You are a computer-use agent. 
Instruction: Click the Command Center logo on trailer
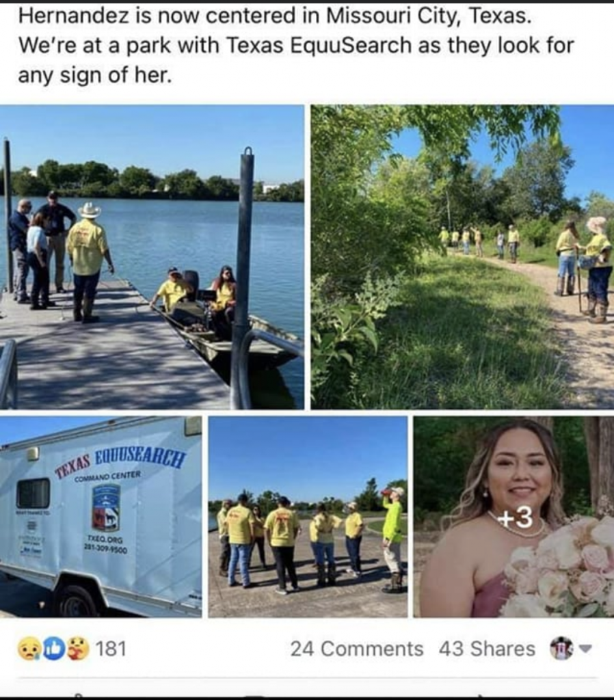[106, 508]
